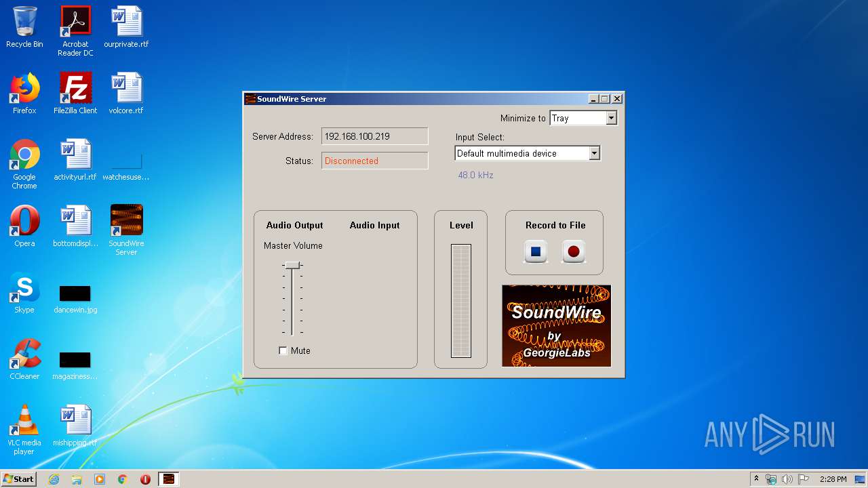868x488 pixels.
Task: Switch to SoundWire Server taskbar button
Action: pos(168,479)
